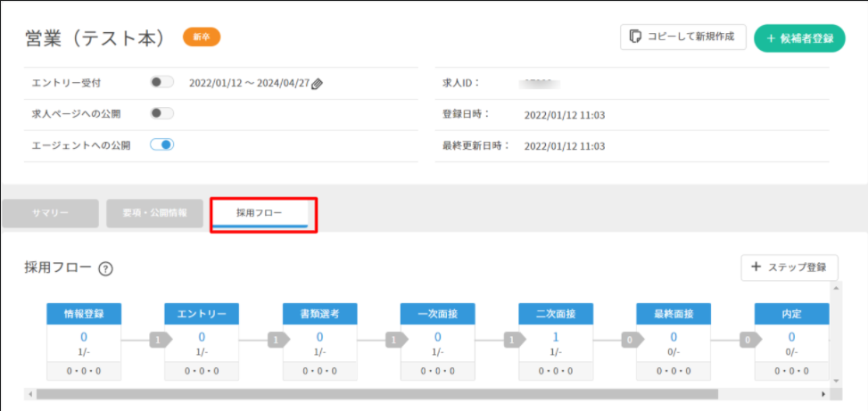Click the arrow badge before 最終面接 step

coord(629,340)
